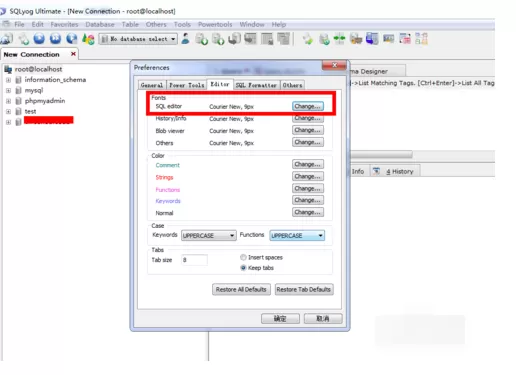Click the blue Execute Query play icon

coord(39,39)
